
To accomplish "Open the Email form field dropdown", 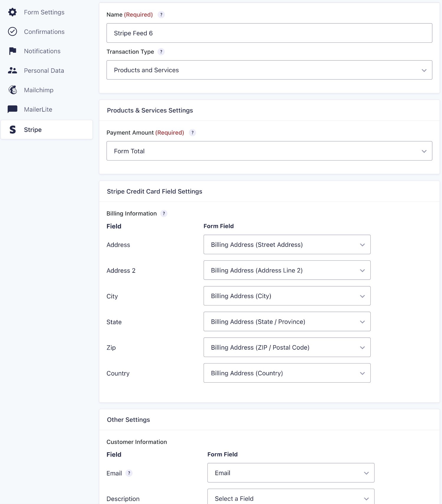I will [x=291, y=473].
